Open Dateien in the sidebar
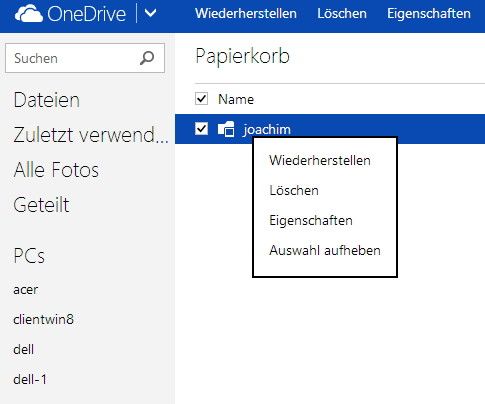Image resolution: width=485 pixels, height=404 pixels. tap(47, 100)
